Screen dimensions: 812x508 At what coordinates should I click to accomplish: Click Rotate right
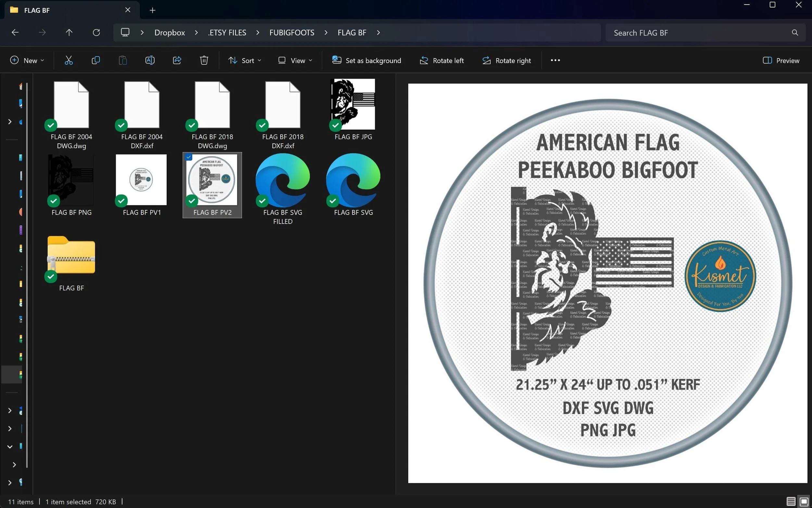pos(507,60)
